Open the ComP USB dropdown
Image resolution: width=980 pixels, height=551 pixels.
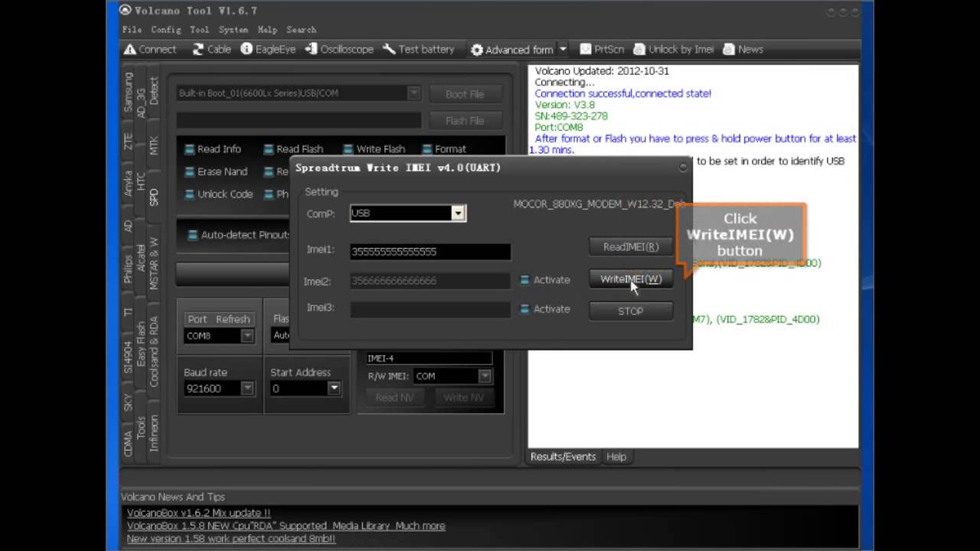click(458, 214)
